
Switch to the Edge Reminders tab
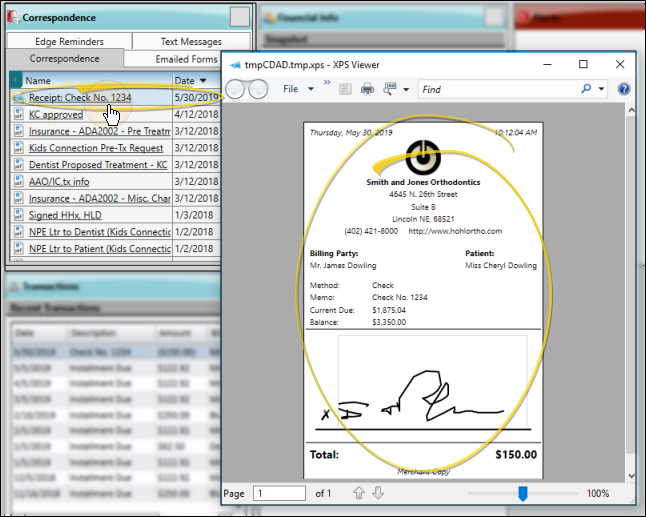(x=69, y=42)
